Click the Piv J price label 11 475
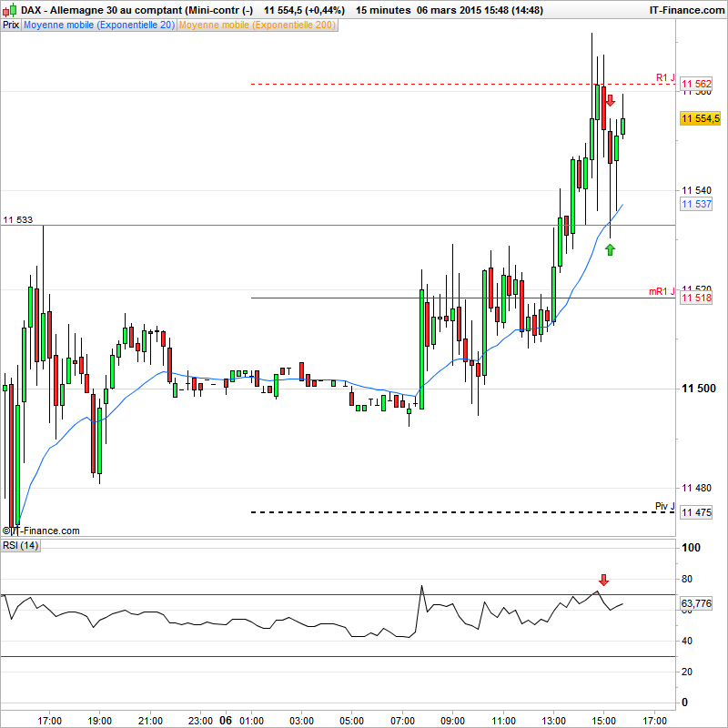The width and height of the screenshot is (728, 728). click(696, 512)
